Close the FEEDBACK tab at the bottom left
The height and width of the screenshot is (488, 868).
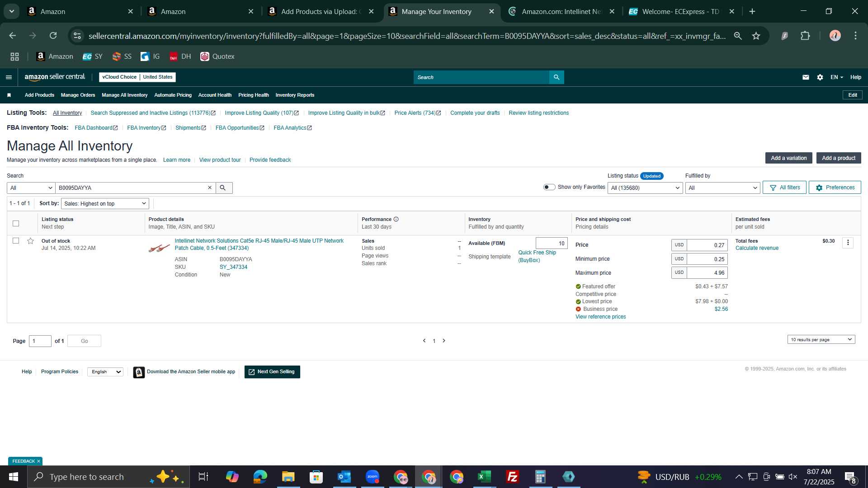[x=38, y=461]
